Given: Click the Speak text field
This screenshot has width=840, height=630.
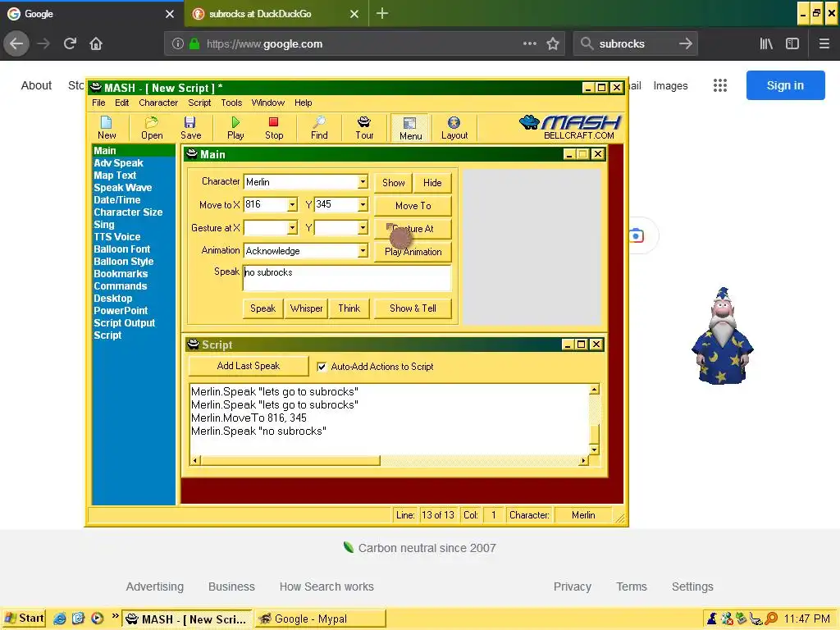Looking at the screenshot, I should tap(347, 278).
